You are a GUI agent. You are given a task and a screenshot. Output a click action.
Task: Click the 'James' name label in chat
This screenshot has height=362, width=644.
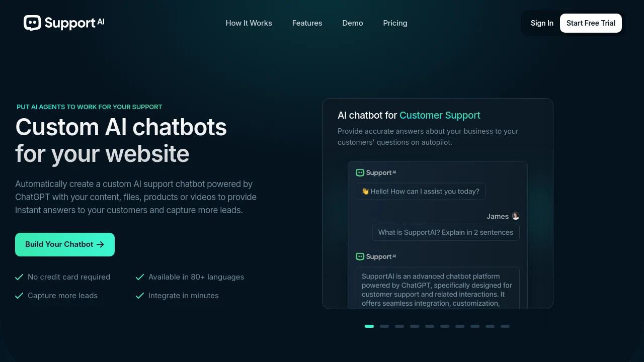pos(498,216)
